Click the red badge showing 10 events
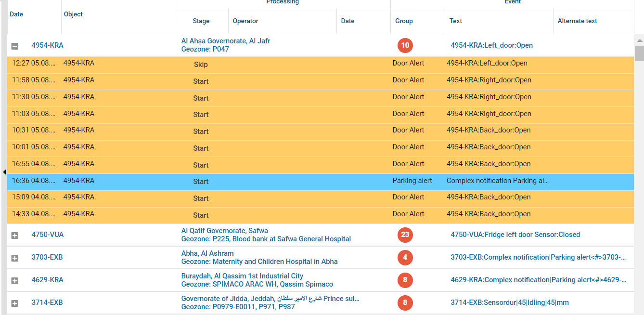 pyautogui.click(x=405, y=46)
